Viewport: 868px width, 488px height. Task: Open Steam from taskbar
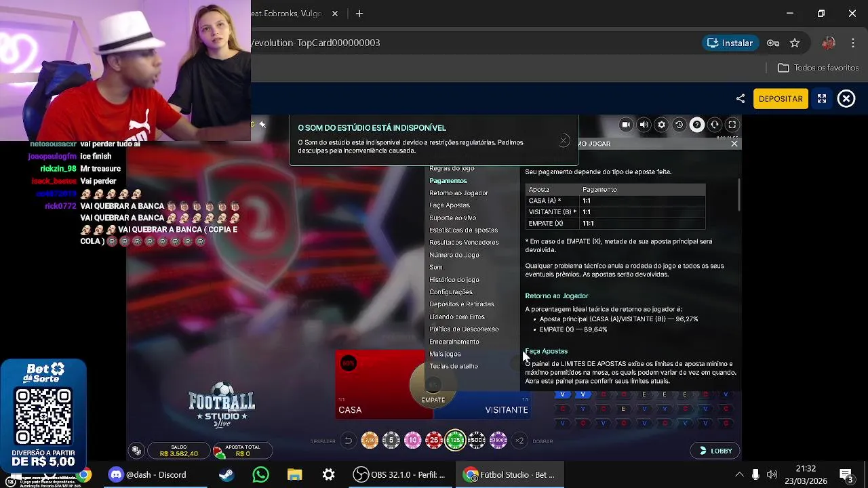pyautogui.click(x=226, y=474)
